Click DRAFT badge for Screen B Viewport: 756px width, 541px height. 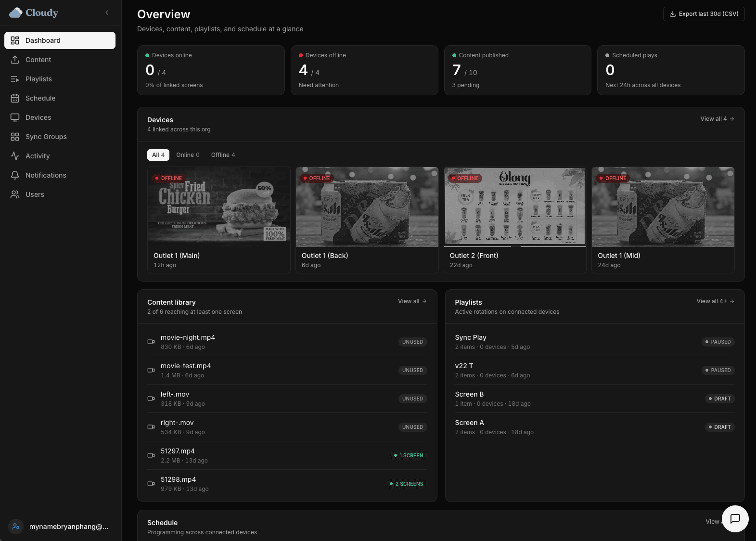[x=720, y=399]
